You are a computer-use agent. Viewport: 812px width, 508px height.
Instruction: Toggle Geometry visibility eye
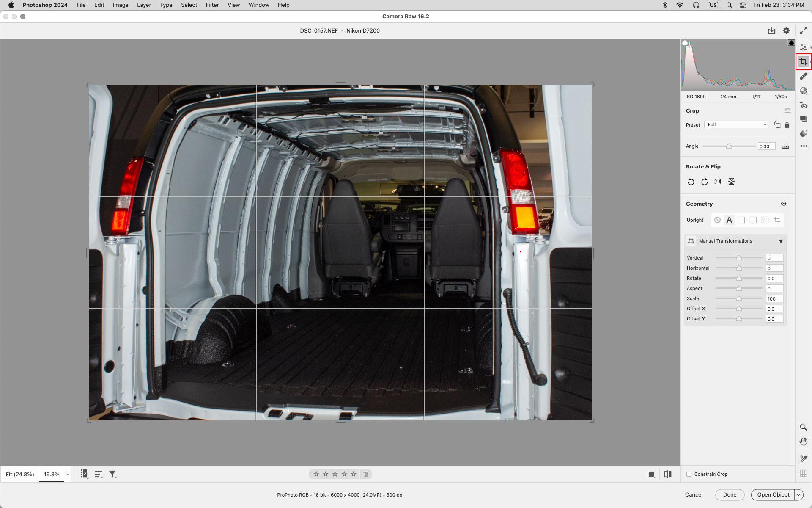(783, 204)
